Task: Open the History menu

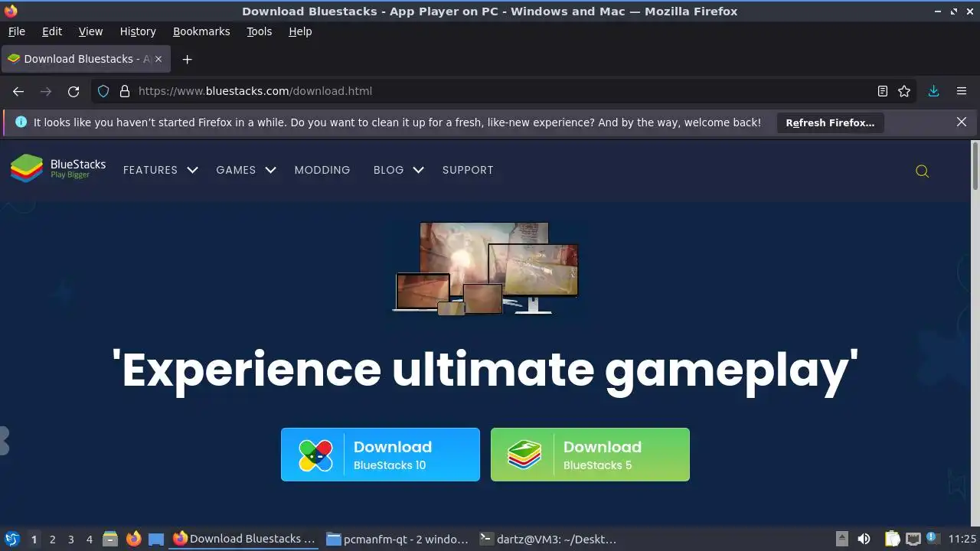Action: point(138,31)
